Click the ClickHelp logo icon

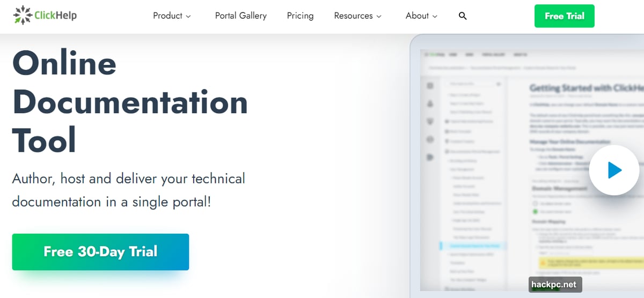[23, 16]
